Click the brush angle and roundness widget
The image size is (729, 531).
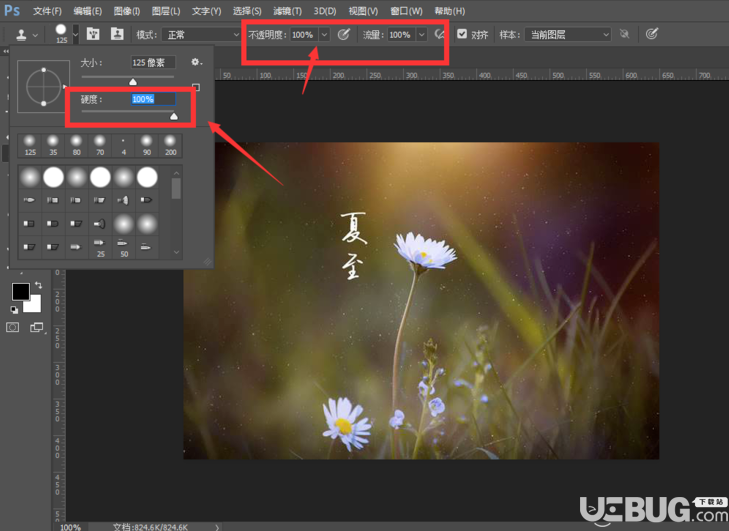[43, 86]
